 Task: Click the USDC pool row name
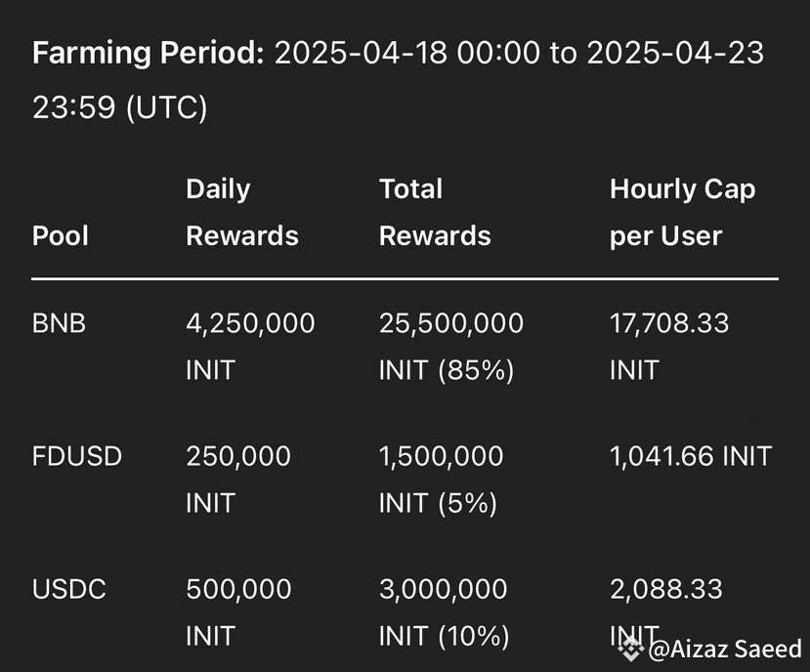(x=68, y=590)
